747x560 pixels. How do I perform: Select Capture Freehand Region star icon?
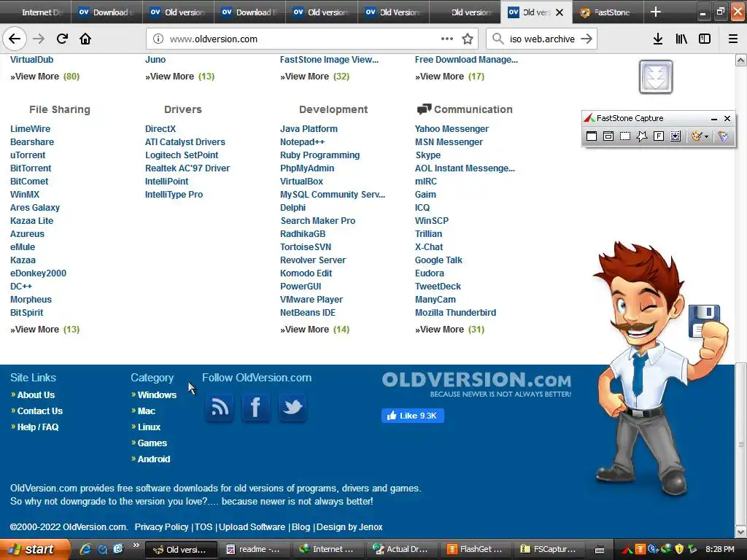[x=642, y=136]
